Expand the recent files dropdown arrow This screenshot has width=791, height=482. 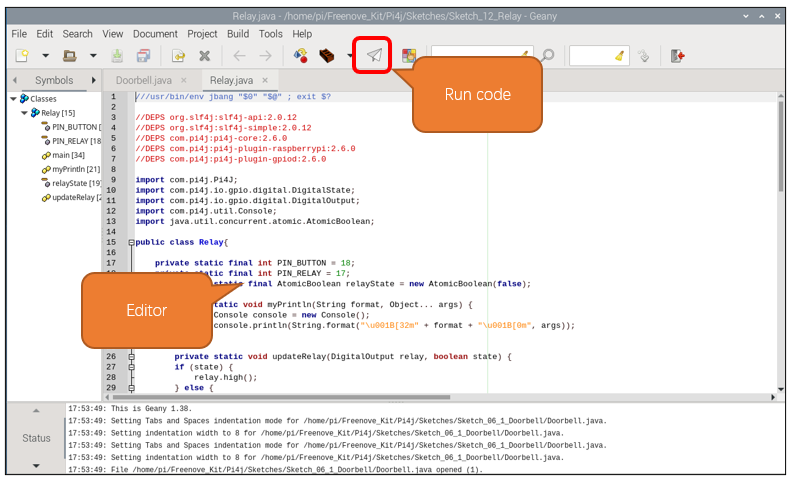pyautogui.click(x=93, y=56)
